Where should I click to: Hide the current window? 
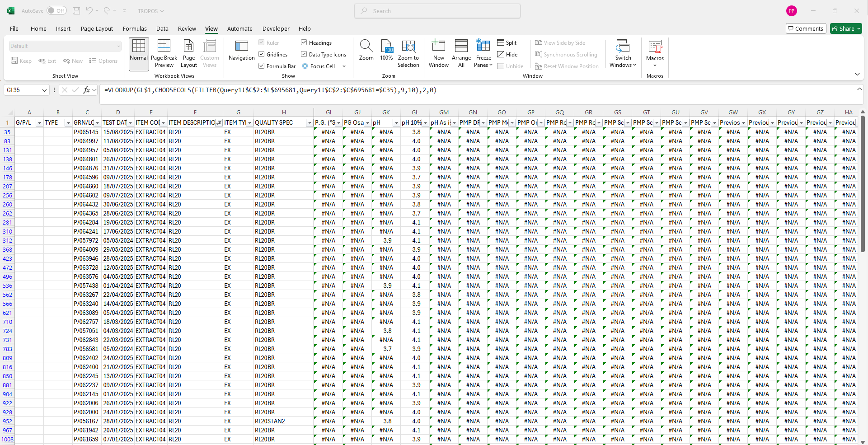coord(507,54)
